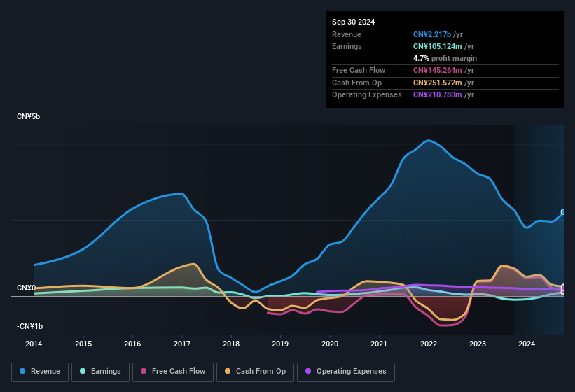The width and height of the screenshot is (575, 392).
Task: Click the 4.7% profit margin text
Action: point(445,58)
